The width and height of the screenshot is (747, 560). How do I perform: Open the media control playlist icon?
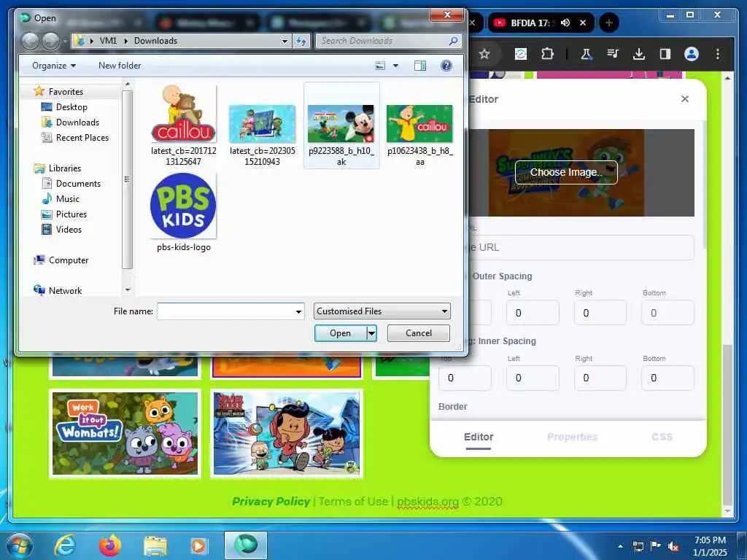tap(613, 54)
